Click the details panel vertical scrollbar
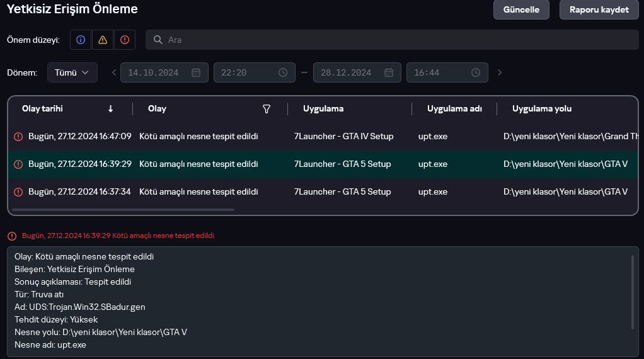 click(633, 292)
